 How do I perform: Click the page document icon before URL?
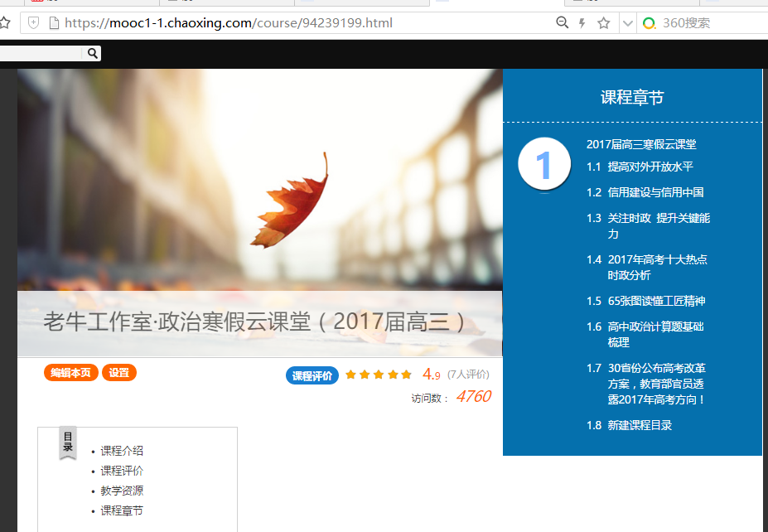click(x=54, y=22)
